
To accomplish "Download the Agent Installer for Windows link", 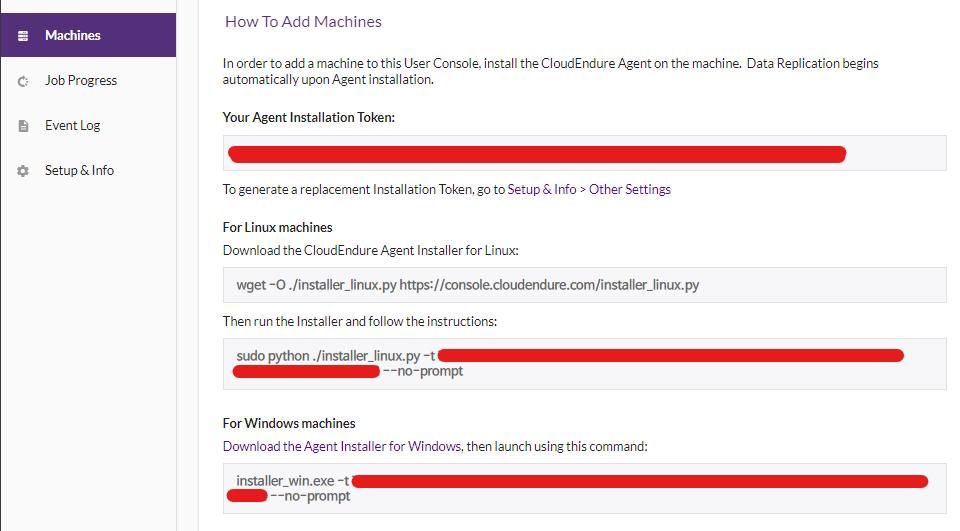I will (x=342, y=446).
